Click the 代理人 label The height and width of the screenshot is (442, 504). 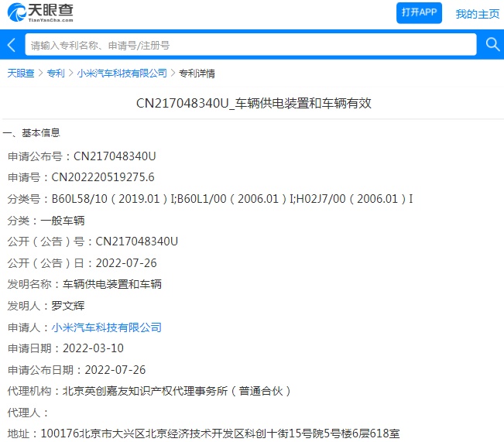(x=28, y=413)
